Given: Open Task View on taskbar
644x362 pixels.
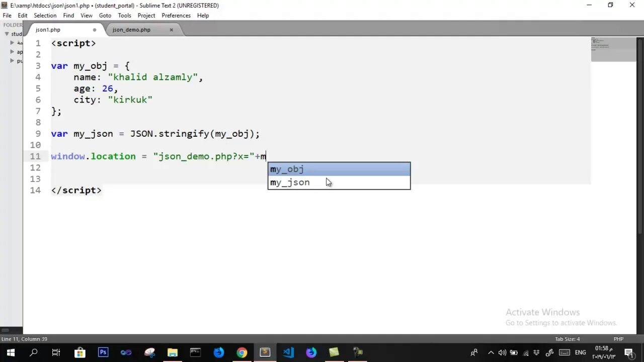Looking at the screenshot, I should pyautogui.click(x=56, y=352).
